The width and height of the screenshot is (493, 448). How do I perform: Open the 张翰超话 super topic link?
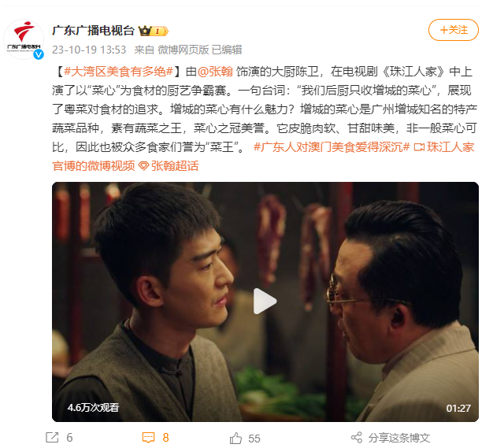point(175,166)
